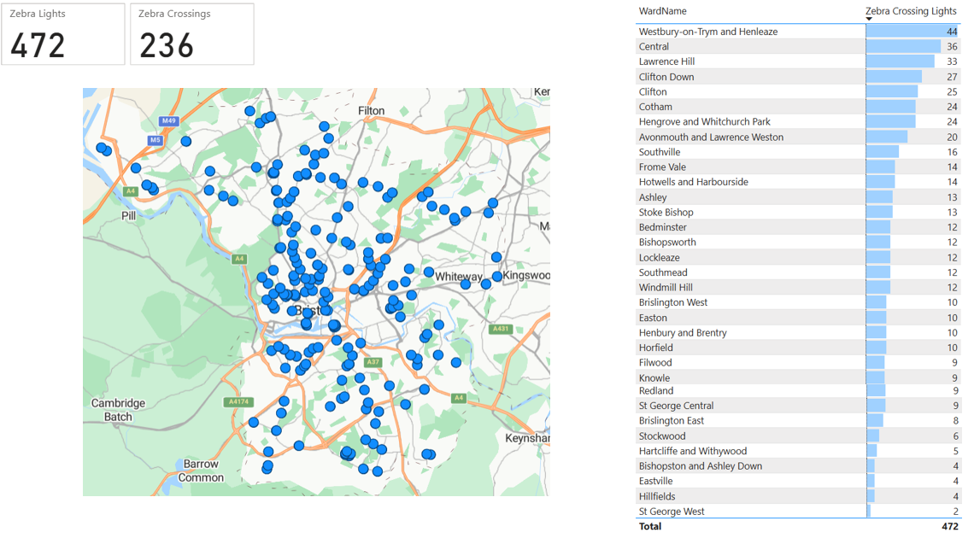
Task: Click the M49 motorway shield on the map
Action: coord(169,121)
